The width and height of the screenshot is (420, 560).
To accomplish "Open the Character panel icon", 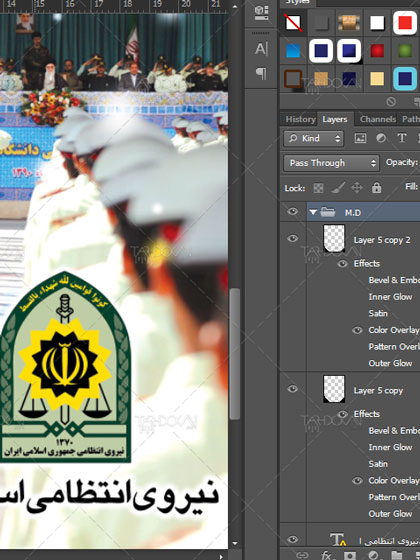I will tap(261, 49).
